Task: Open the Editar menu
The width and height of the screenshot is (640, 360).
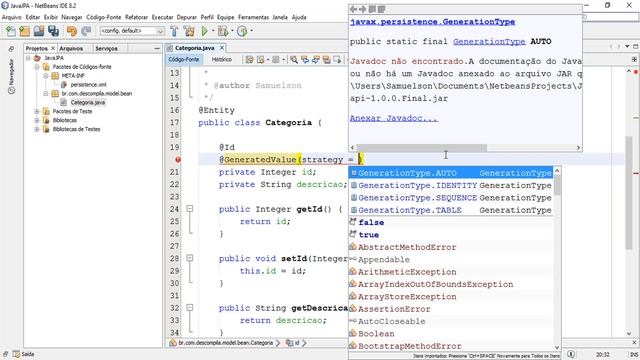Action: point(33,17)
